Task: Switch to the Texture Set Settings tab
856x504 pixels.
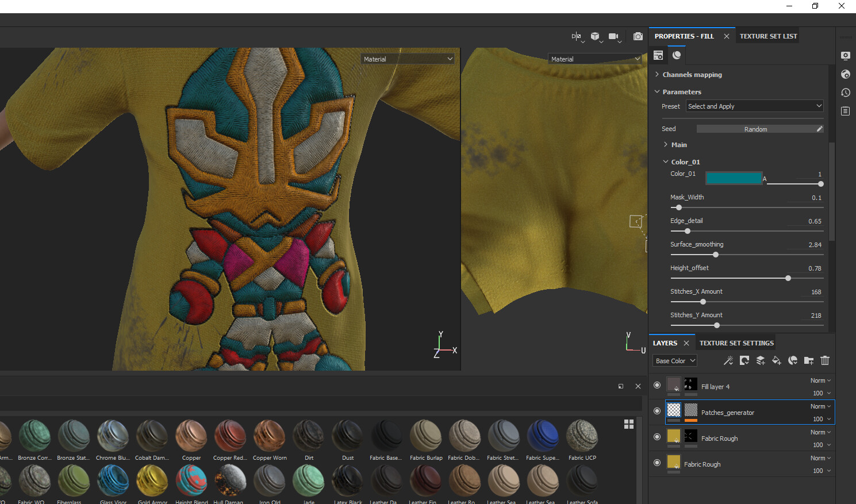Action: coord(736,343)
